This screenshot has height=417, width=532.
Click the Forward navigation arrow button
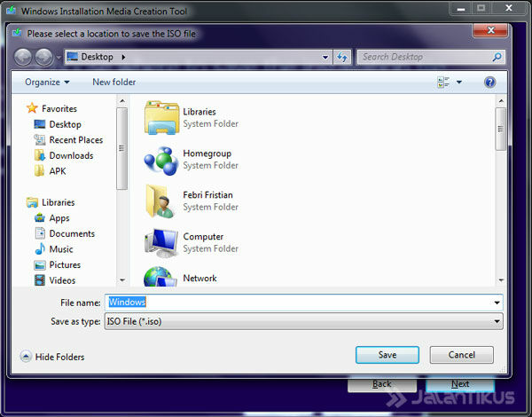point(44,57)
